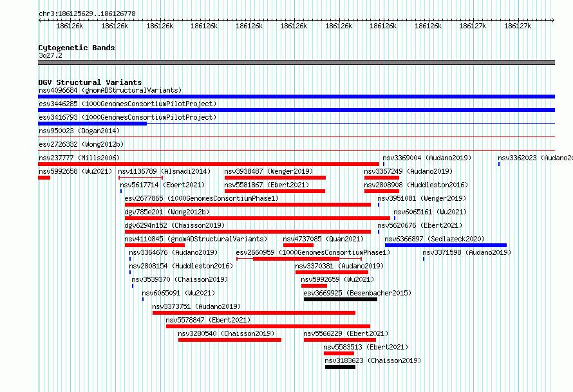Open the esv3416793 variant label
The image size is (573, 392).
[127, 117]
